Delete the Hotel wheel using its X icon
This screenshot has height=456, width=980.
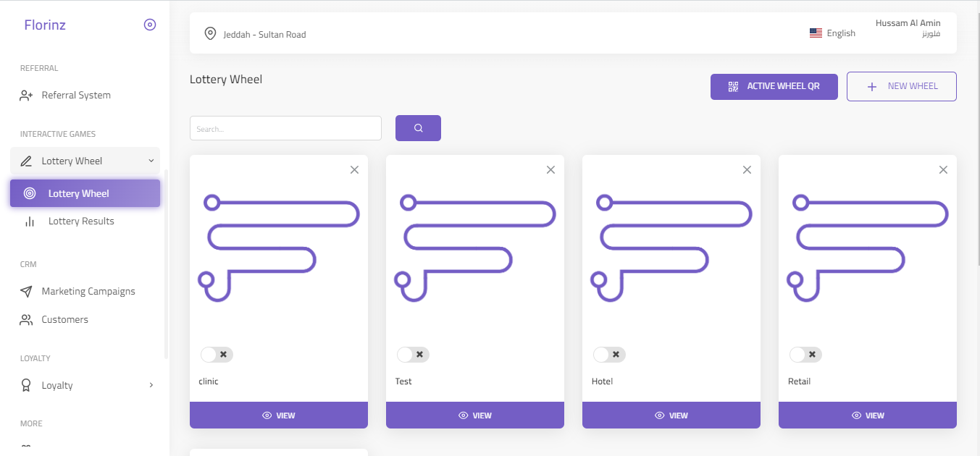click(x=747, y=169)
